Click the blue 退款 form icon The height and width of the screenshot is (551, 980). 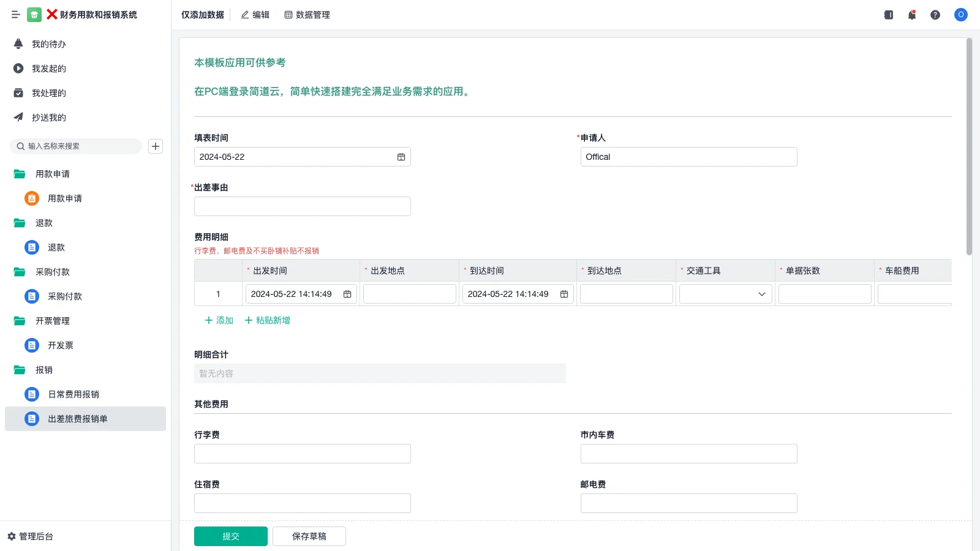pos(32,247)
